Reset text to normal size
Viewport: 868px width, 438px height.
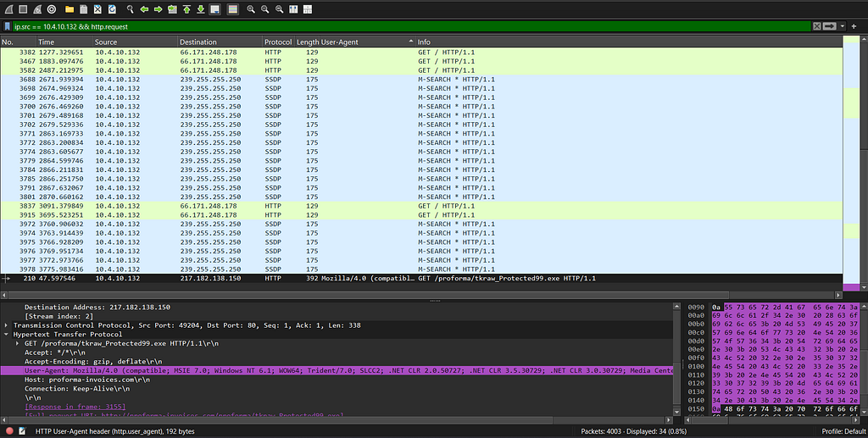279,8
